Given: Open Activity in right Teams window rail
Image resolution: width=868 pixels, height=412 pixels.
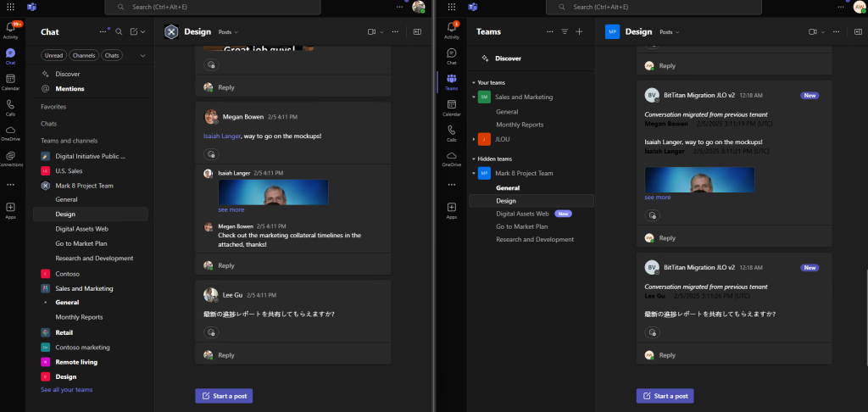Looking at the screenshot, I should (x=452, y=31).
